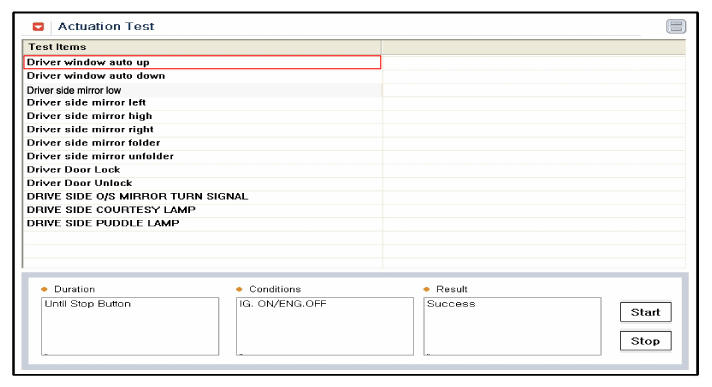Click the red dropdown icon beside Actuation Test
Screen dimensions: 712x387
pos(39,27)
